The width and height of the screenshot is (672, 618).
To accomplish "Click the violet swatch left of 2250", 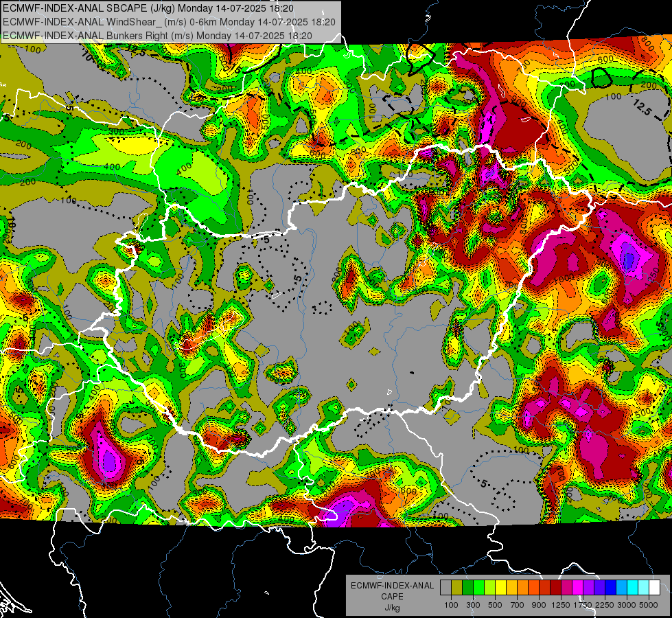I will click(x=599, y=587).
